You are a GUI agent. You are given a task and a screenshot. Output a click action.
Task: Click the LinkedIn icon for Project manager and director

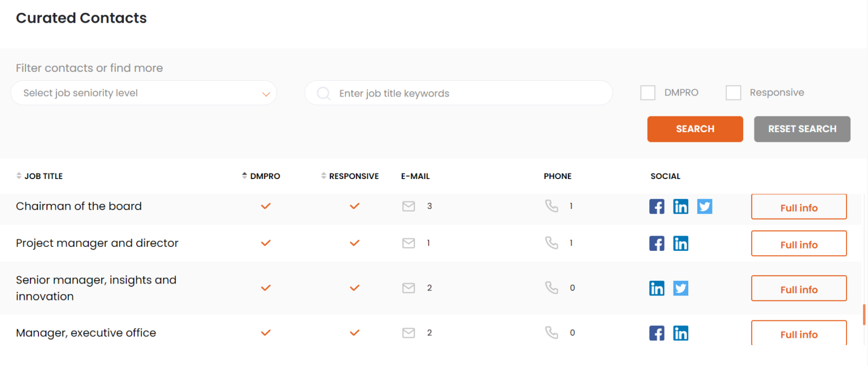680,243
